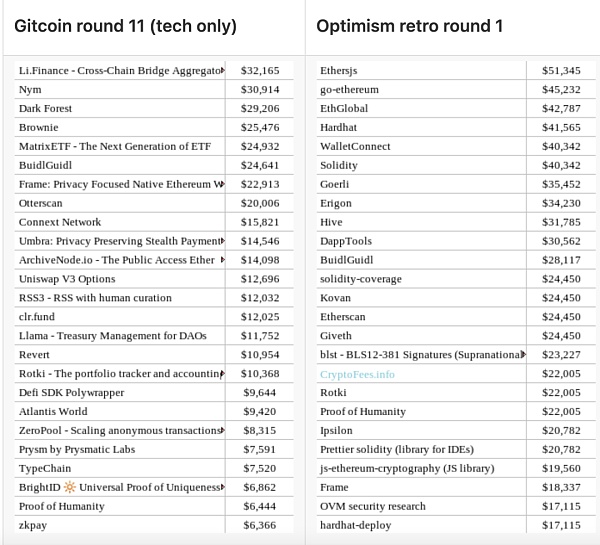Expand the truncated ZeroPool cell arrow
Viewport: 600px width, 545px height.
[224, 430]
